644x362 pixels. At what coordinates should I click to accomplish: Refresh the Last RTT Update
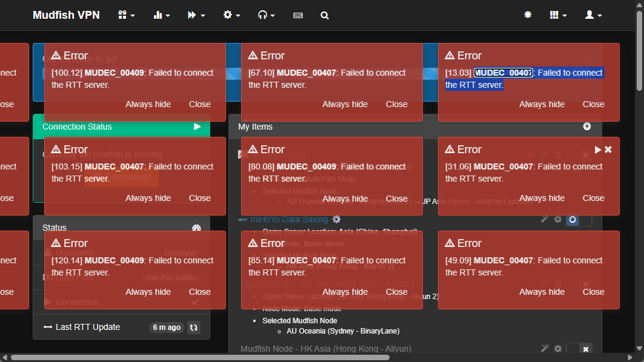(194, 327)
